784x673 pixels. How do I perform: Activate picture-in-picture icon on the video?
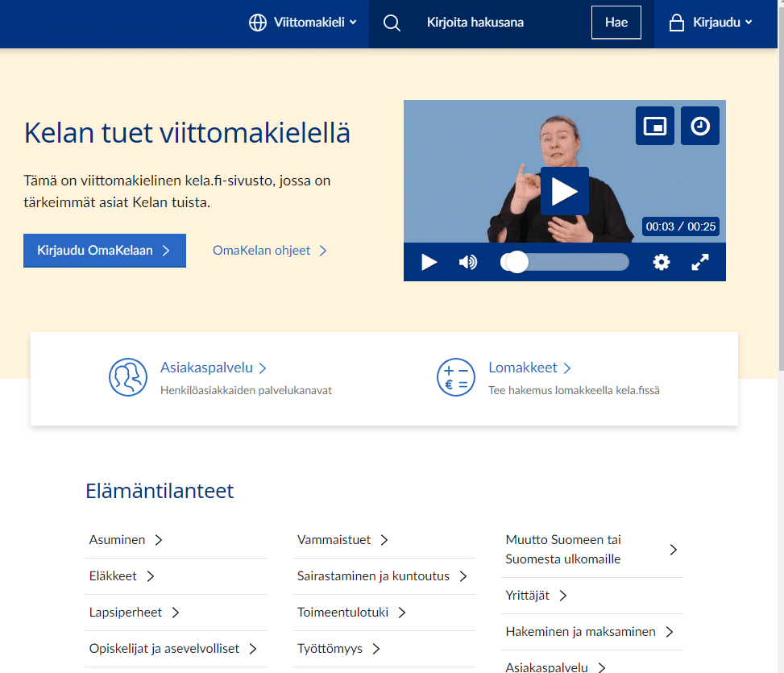coord(654,126)
